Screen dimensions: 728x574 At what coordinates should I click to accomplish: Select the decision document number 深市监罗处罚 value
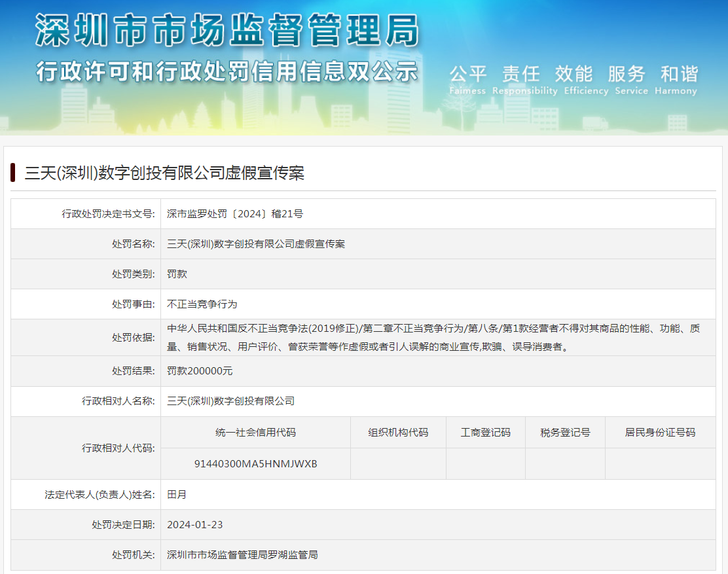pos(235,213)
